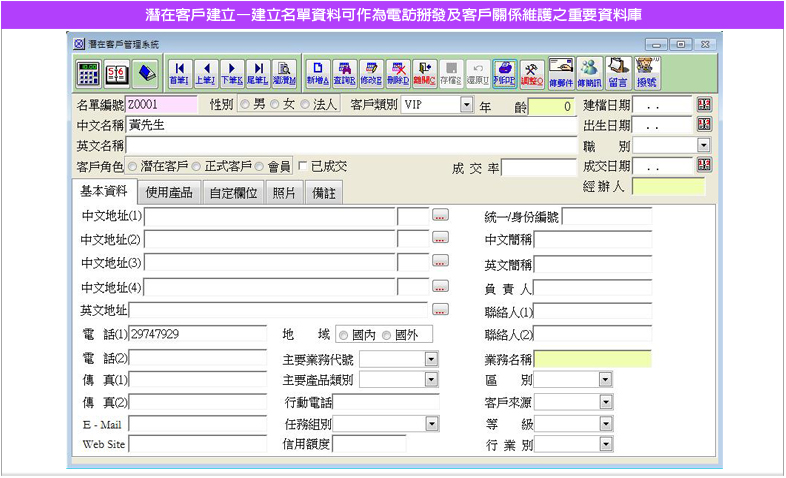Tick the 已成交 checkbox

(303, 166)
